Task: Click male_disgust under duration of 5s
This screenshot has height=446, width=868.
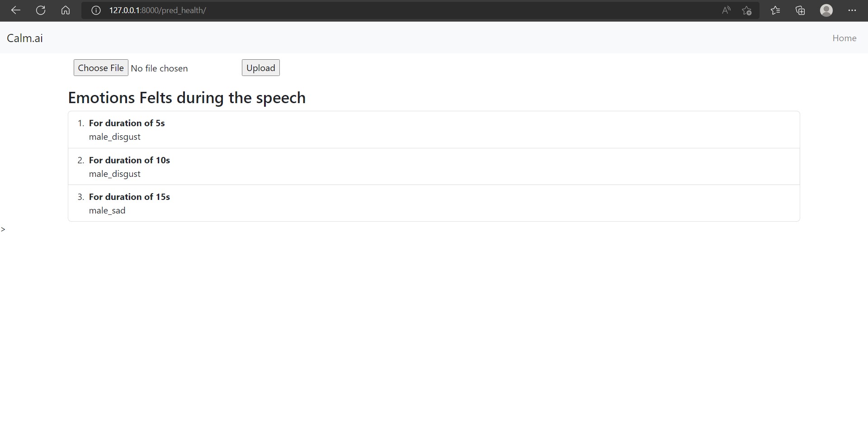Action: point(115,137)
